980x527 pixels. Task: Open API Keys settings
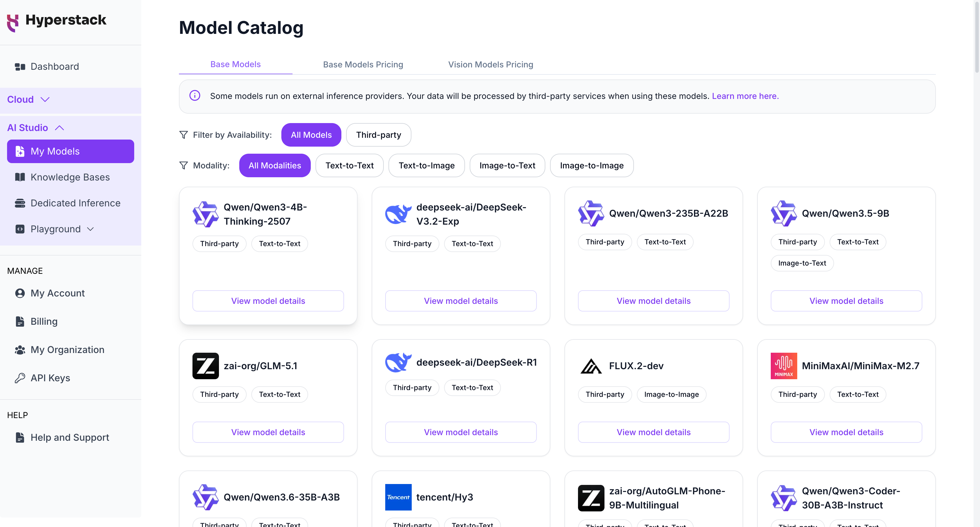70,378
